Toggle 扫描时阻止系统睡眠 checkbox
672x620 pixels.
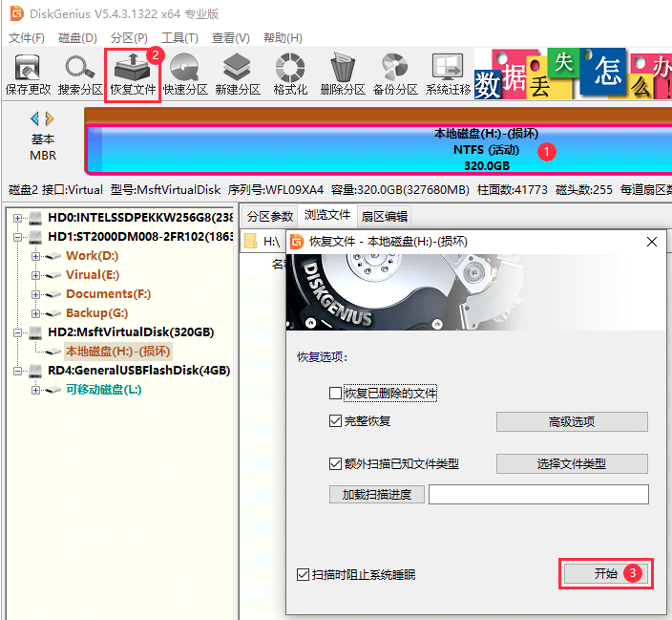pyautogui.click(x=303, y=574)
